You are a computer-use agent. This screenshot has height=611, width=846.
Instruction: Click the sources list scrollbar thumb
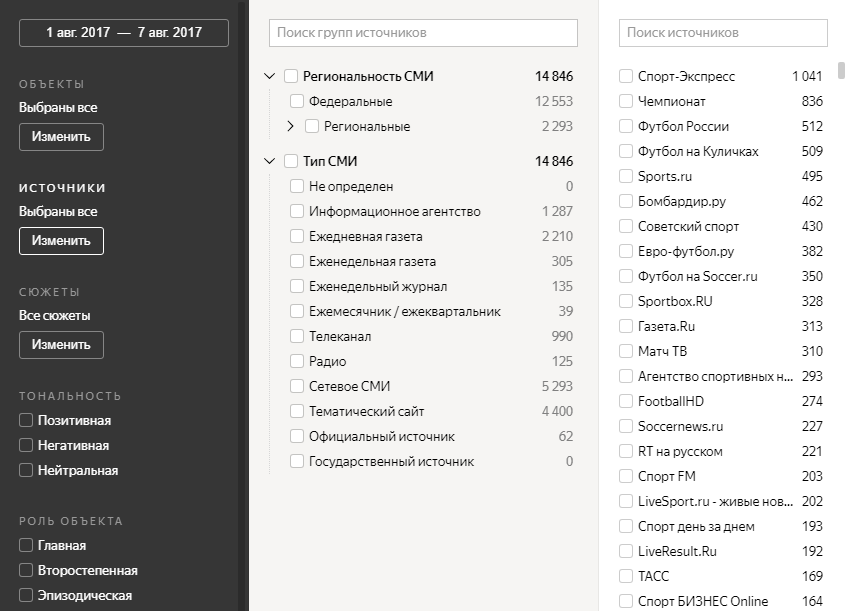point(841,71)
